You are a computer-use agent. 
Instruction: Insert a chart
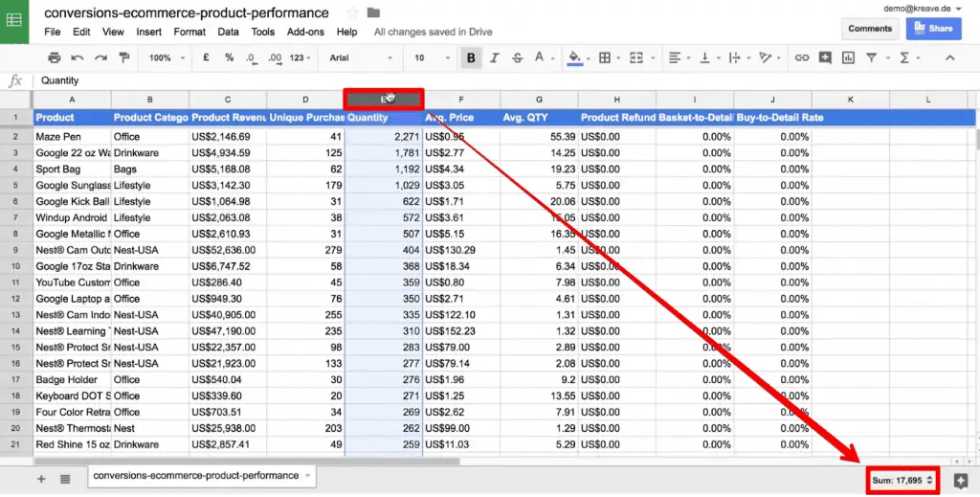[x=848, y=57]
